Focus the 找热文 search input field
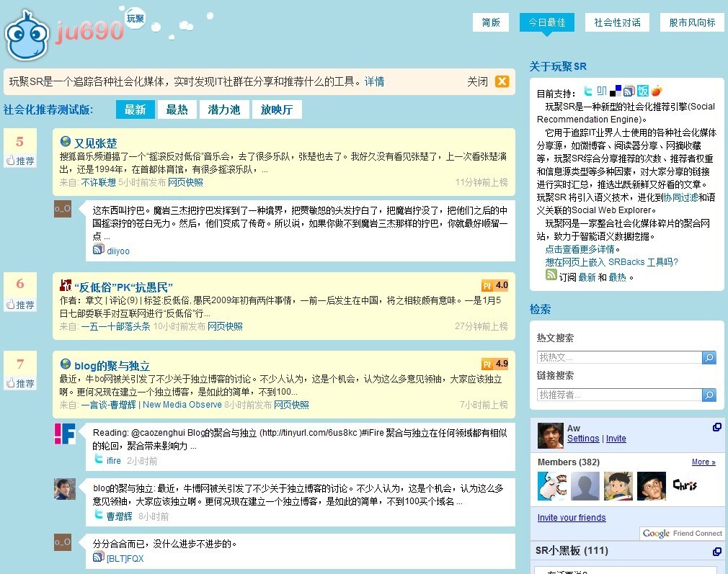Screen dimensions: 728x574 (618, 358)
